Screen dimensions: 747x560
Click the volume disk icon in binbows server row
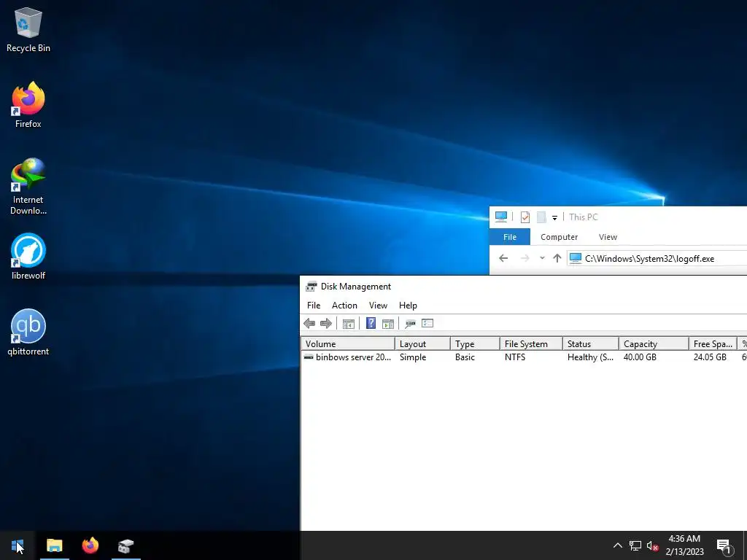[309, 357]
